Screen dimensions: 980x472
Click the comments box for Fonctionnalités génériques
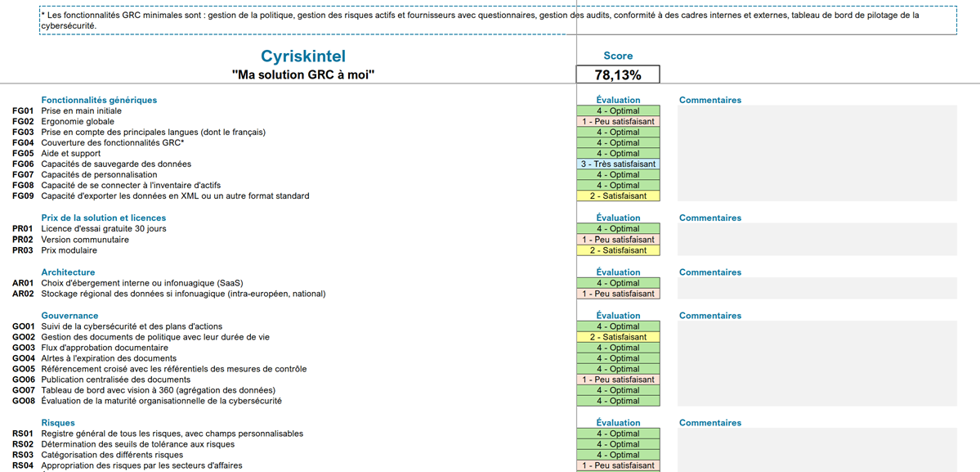pyautogui.click(x=817, y=153)
